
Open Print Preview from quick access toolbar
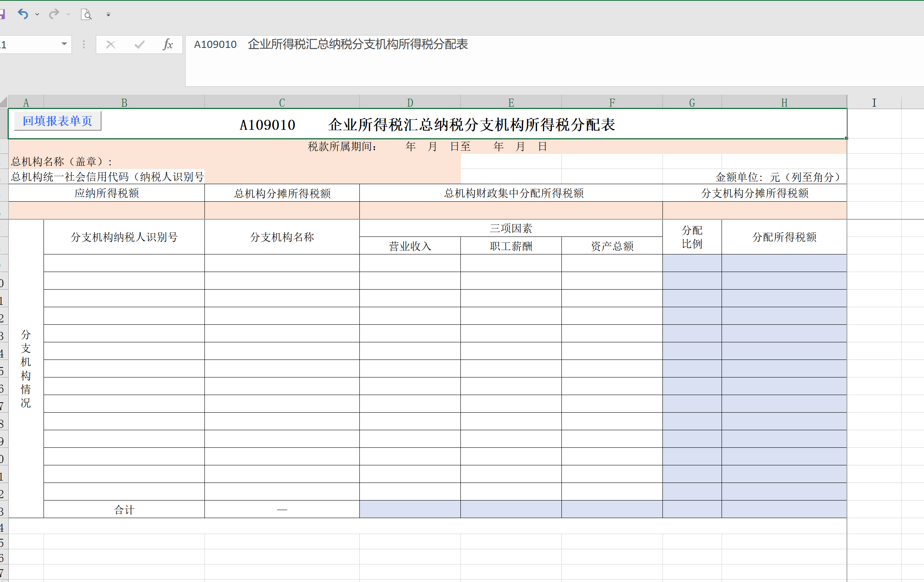[86, 15]
